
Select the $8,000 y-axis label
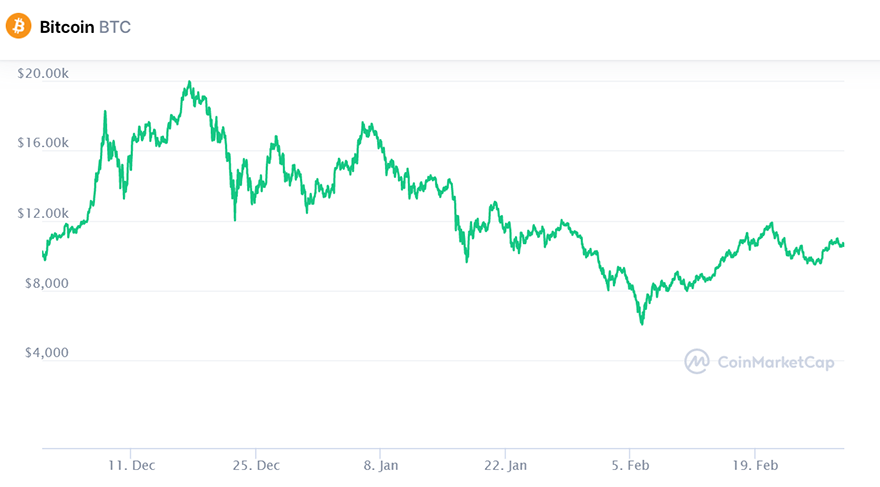(x=46, y=283)
